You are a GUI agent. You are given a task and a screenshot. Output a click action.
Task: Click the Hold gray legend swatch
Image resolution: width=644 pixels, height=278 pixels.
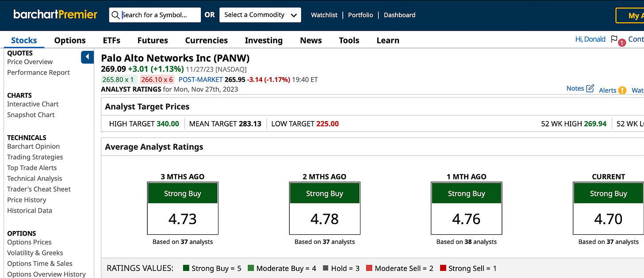pyautogui.click(x=326, y=268)
